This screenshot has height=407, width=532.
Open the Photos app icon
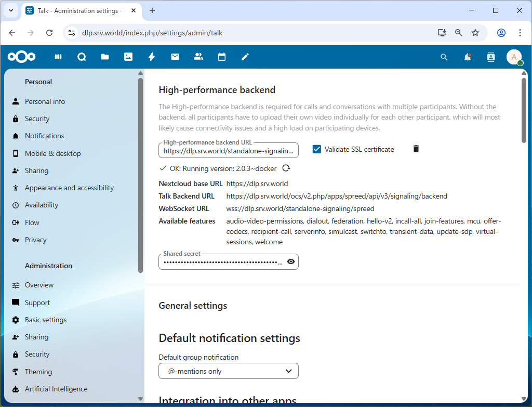coord(128,57)
